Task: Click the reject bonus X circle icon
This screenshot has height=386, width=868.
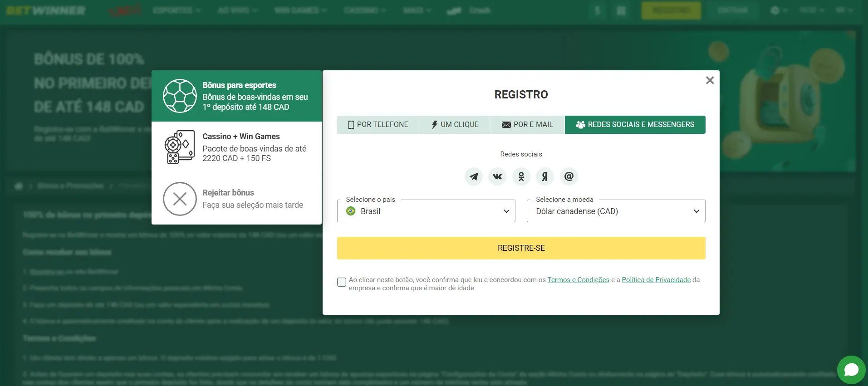Action: pyautogui.click(x=180, y=199)
